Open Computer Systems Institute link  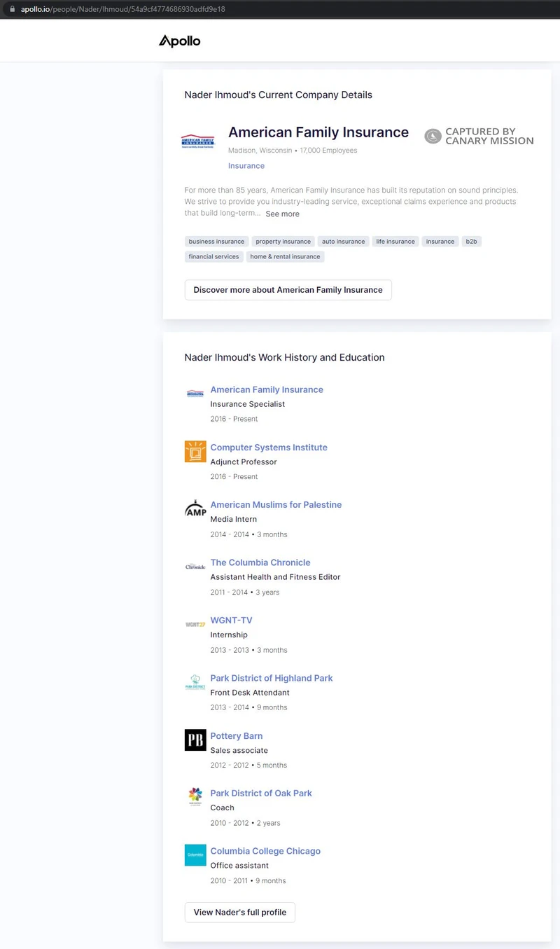[269, 448]
